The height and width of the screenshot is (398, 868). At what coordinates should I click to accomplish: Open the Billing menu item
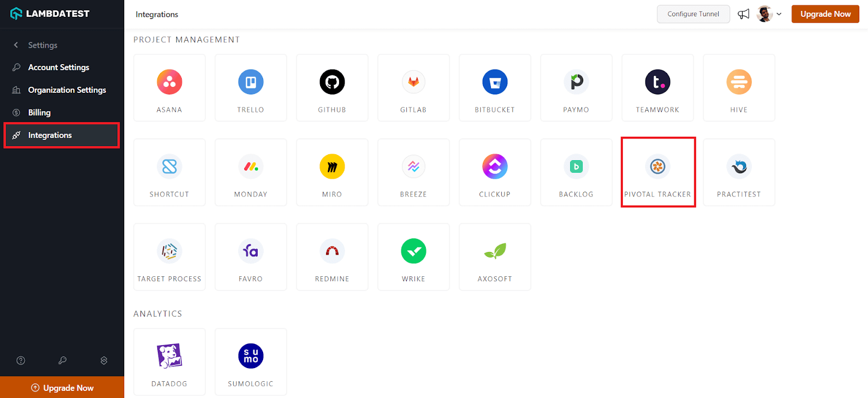pyautogui.click(x=39, y=112)
